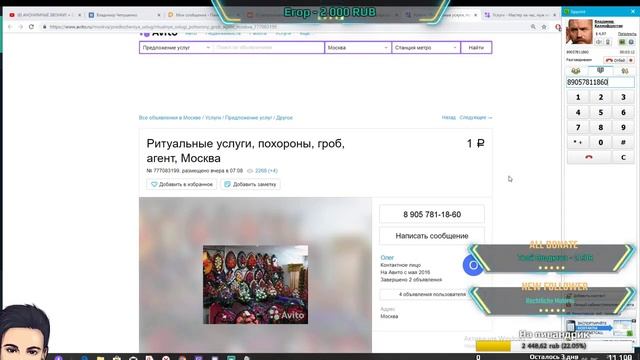Open the third history tab icon in softphone

(624, 71)
